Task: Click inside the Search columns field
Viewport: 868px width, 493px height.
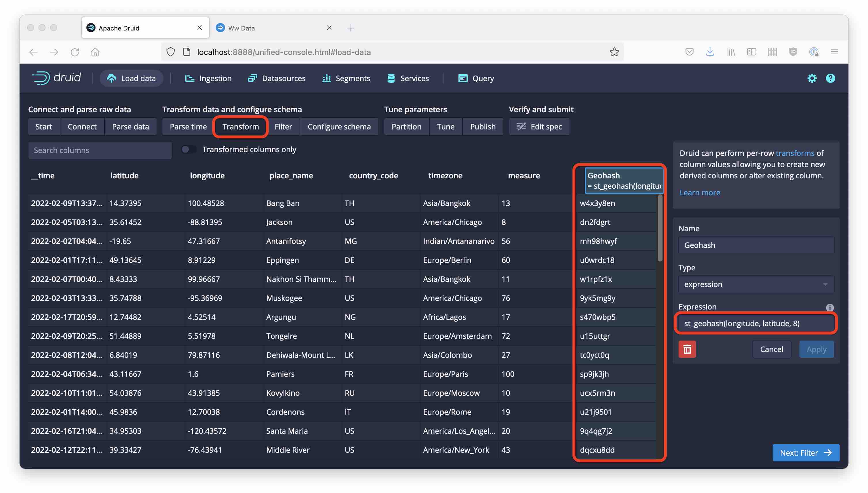Action: coord(100,150)
